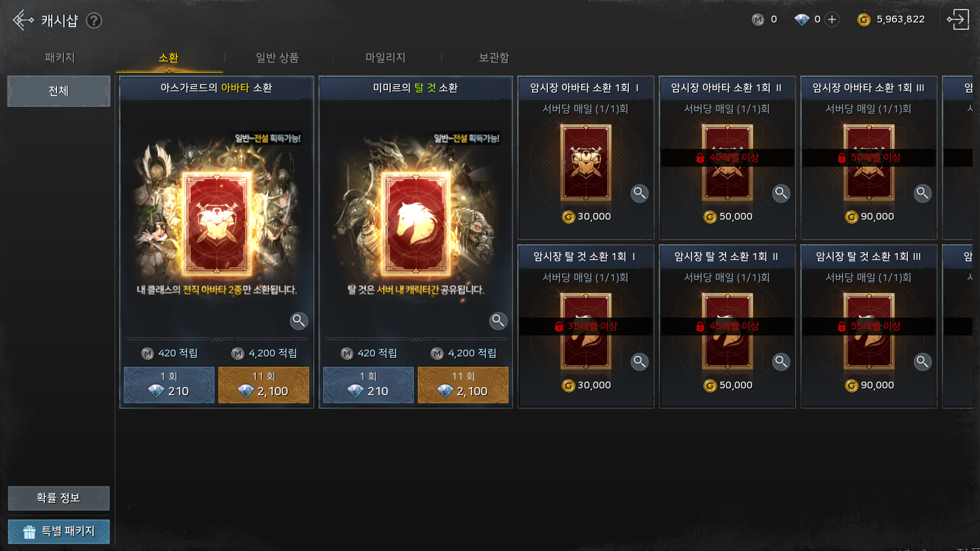Click the gold coin currency icon

coord(864,20)
